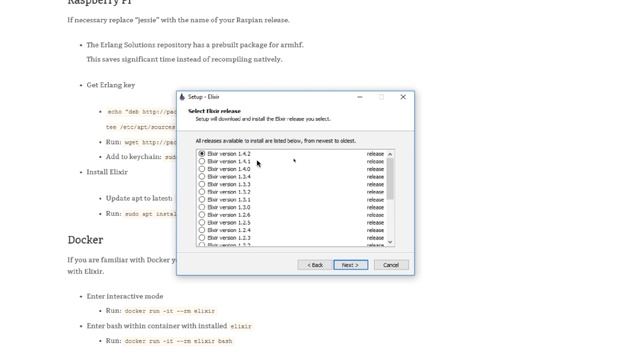Go back with the Back button

[314, 265]
